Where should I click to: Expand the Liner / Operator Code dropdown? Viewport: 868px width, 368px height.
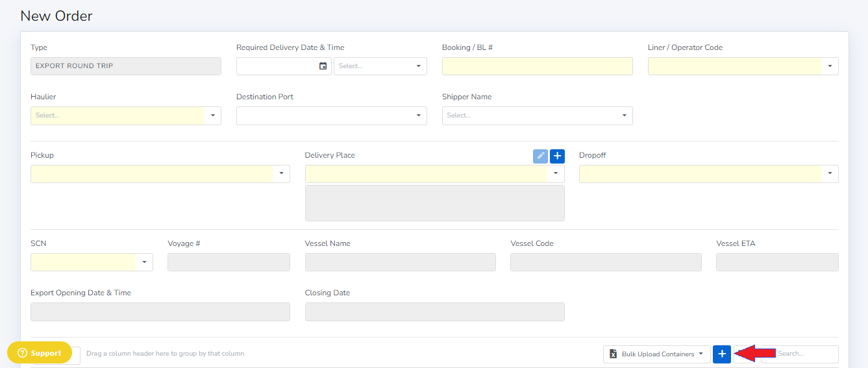pos(830,66)
